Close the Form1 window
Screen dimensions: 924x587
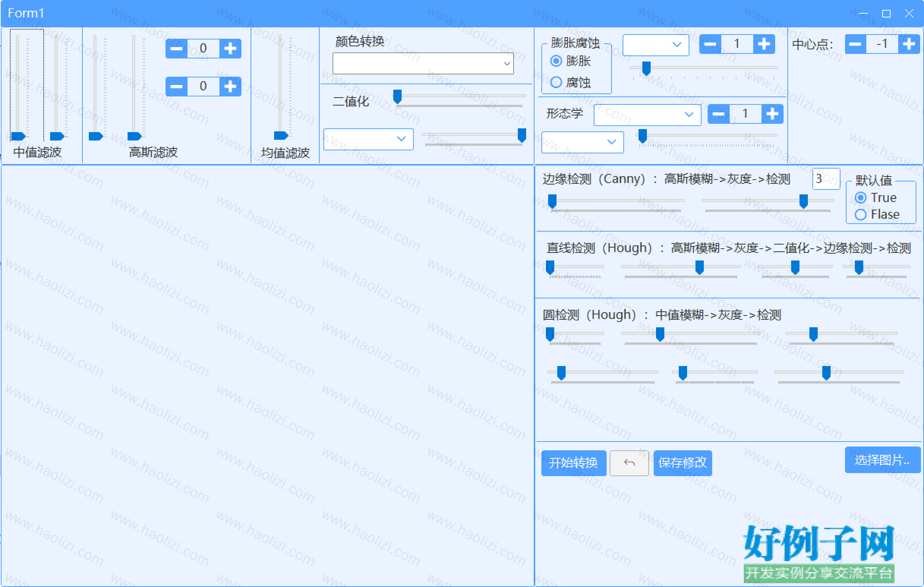point(909,13)
